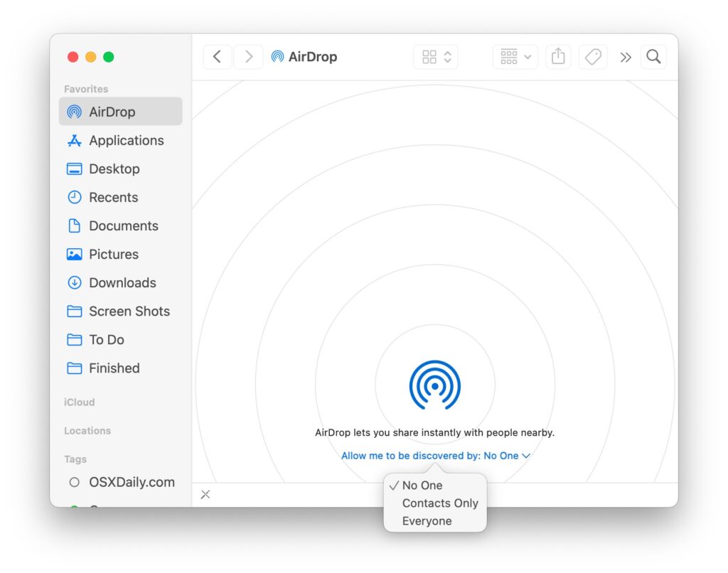Click the large blue AirDrop logo
728x573 pixels.
(x=435, y=385)
